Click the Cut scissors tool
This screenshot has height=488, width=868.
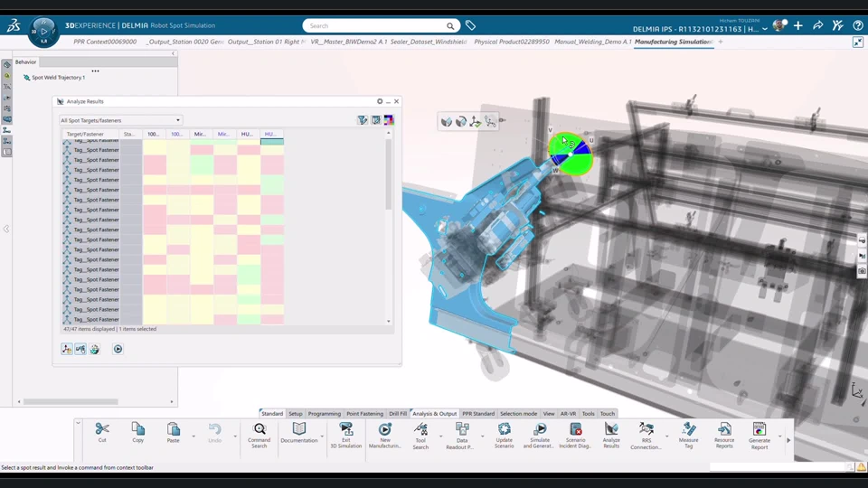point(102,432)
